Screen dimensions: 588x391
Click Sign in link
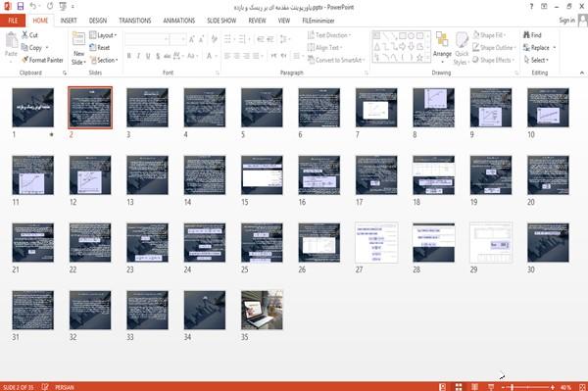tap(566, 21)
